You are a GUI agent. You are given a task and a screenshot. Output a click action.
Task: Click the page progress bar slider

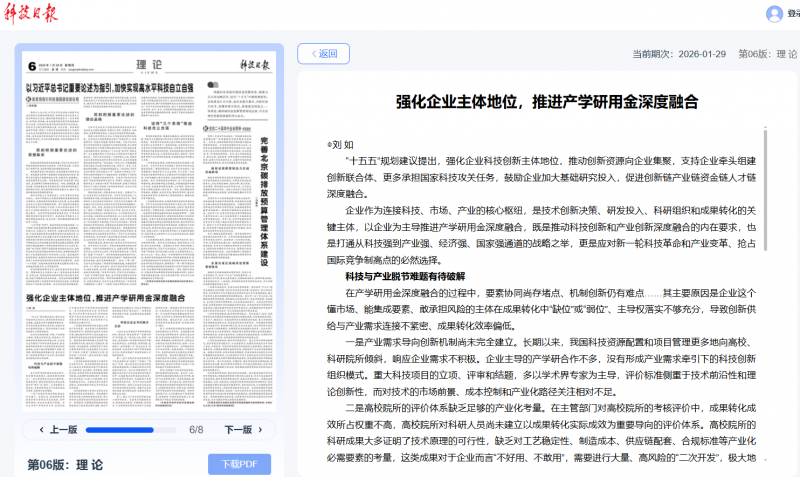pyautogui.click(x=132, y=430)
